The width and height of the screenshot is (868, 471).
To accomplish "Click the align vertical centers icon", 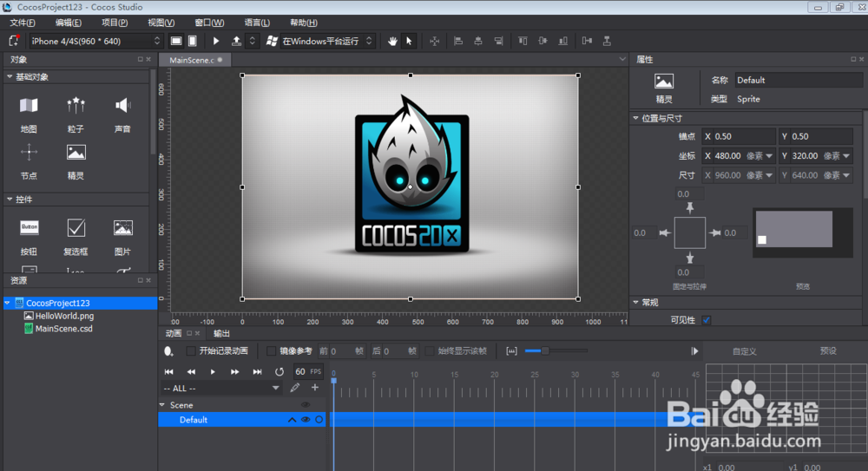I will (543, 41).
